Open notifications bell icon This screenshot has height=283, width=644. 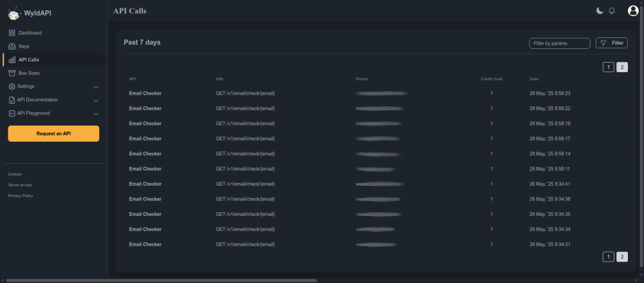[x=612, y=10]
